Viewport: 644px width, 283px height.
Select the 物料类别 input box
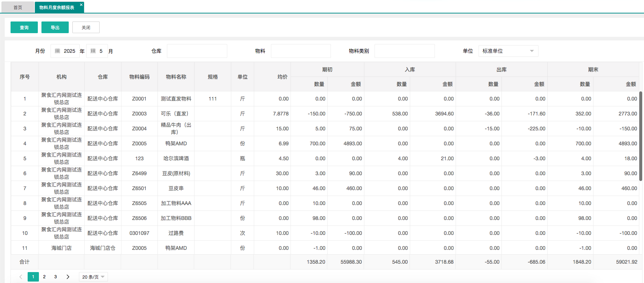coord(404,51)
